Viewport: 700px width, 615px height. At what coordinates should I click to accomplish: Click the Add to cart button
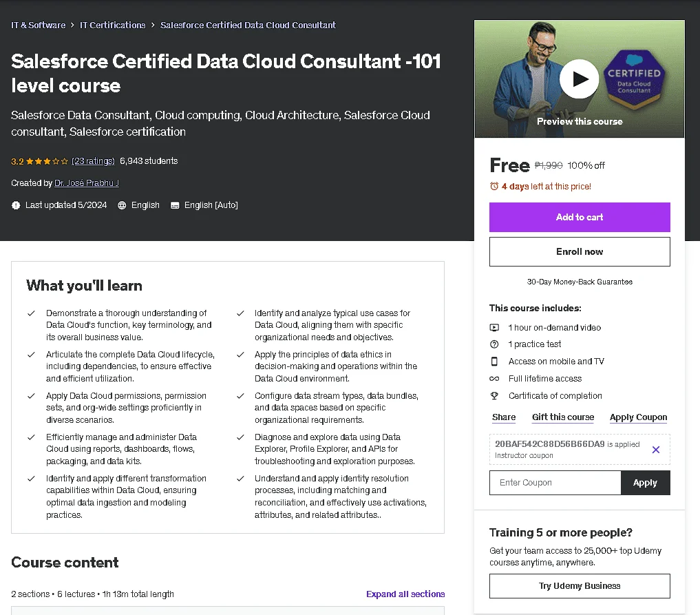tap(580, 217)
